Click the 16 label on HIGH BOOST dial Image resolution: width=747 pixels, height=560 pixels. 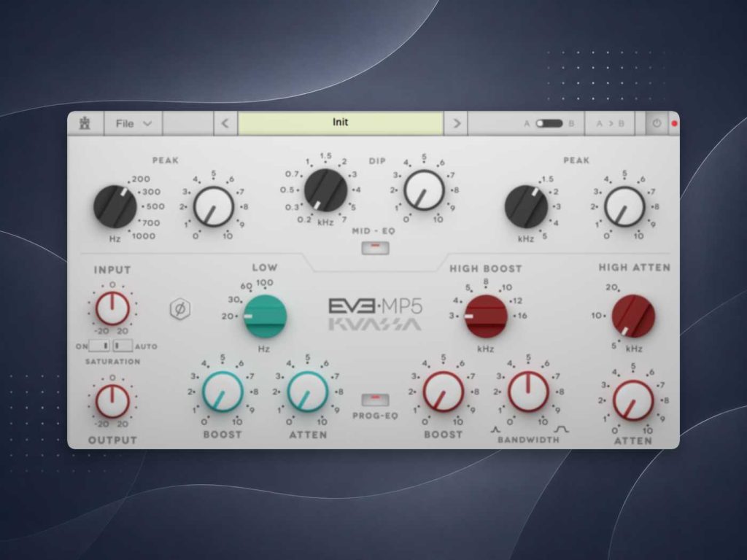click(x=522, y=316)
